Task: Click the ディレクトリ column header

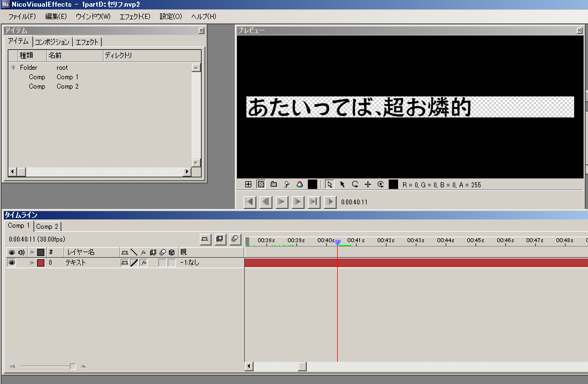Action: pos(152,55)
